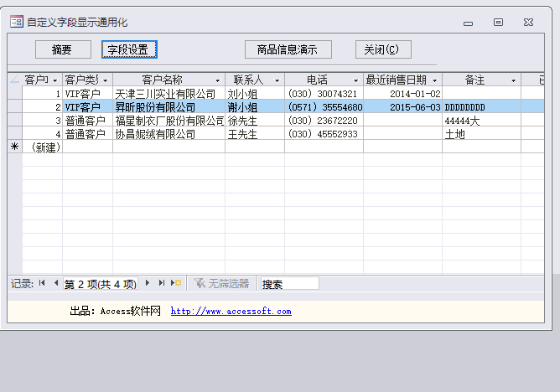The width and height of the screenshot is (560, 392).
Task: Click VIP客户 in record 1
Action: pyautogui.click(x=87, y=94)
